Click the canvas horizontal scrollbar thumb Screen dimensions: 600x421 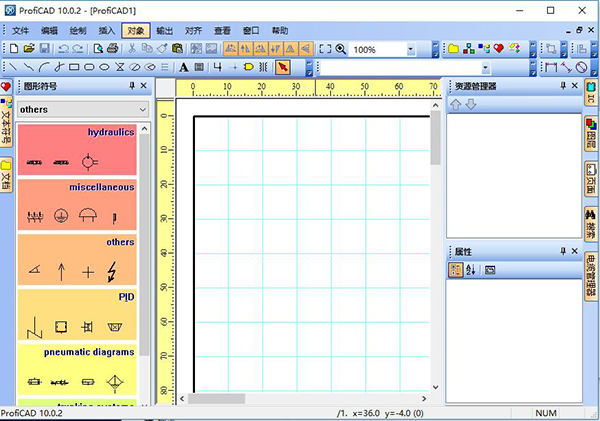[217, 398]
